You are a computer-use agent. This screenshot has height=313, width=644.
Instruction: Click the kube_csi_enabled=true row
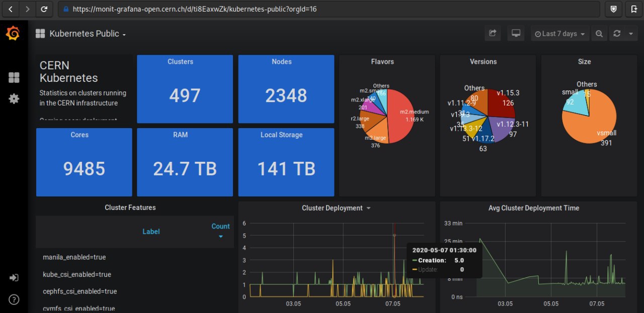[x=135, y=274]
